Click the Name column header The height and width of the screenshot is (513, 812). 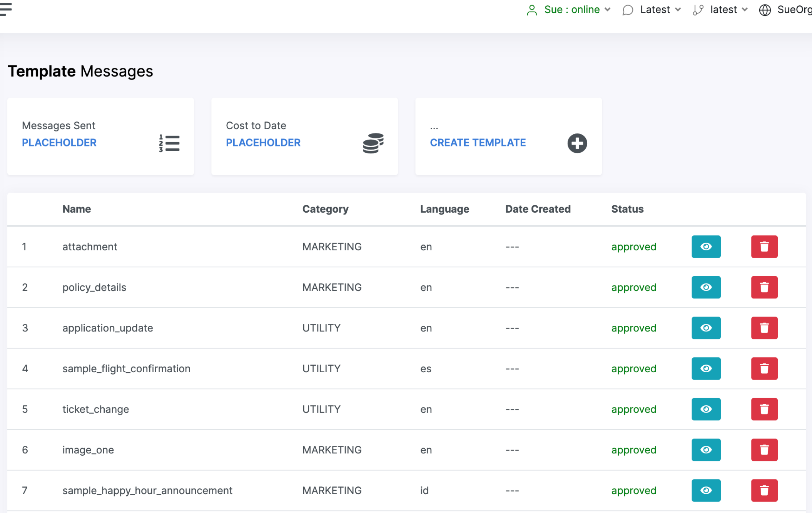coord(77,209)
